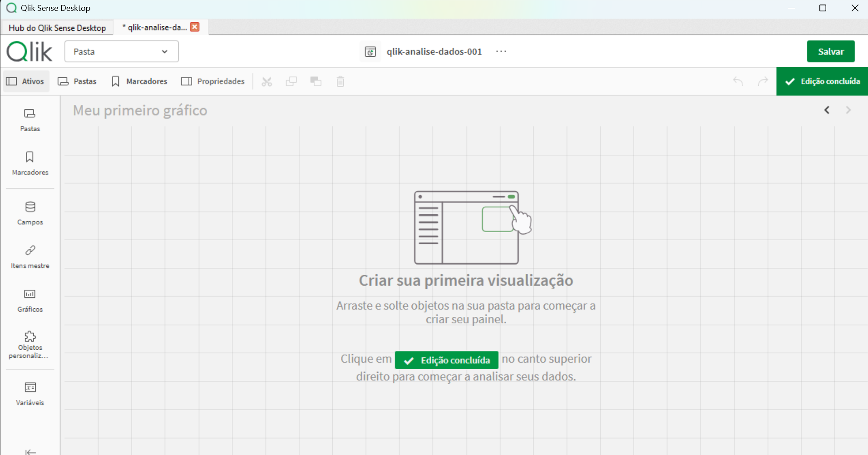Undo the last action
This screenshot has width=868, height=455.
tap(738, 82)
